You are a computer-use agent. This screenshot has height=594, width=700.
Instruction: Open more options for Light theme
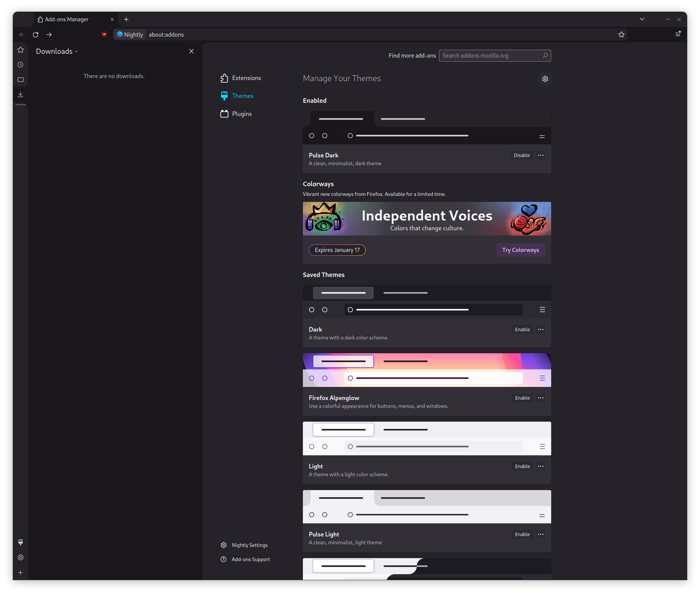point(541,466)
